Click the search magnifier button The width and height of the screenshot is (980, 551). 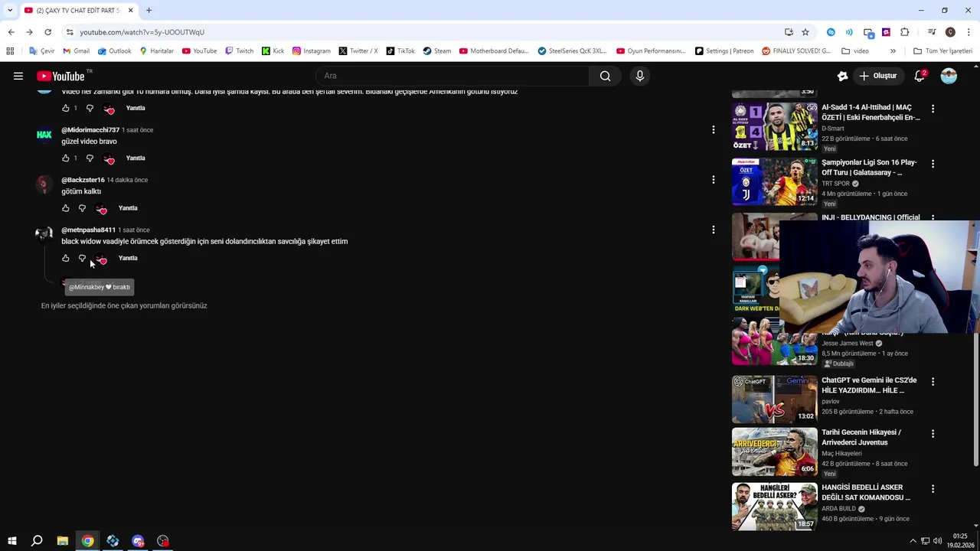(x=605, y=76)
